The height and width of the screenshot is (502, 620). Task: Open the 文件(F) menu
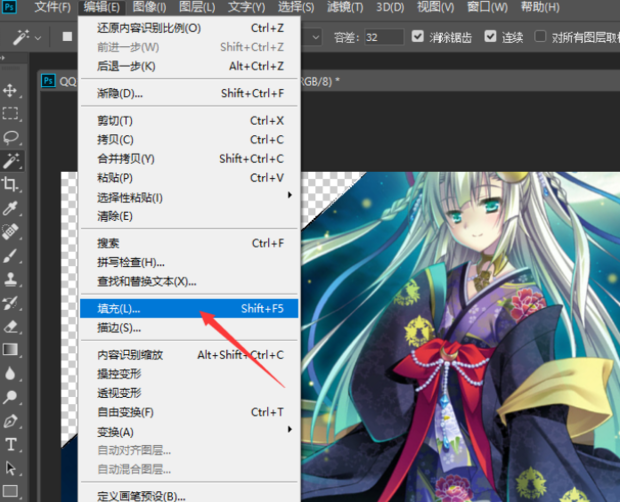53,7
